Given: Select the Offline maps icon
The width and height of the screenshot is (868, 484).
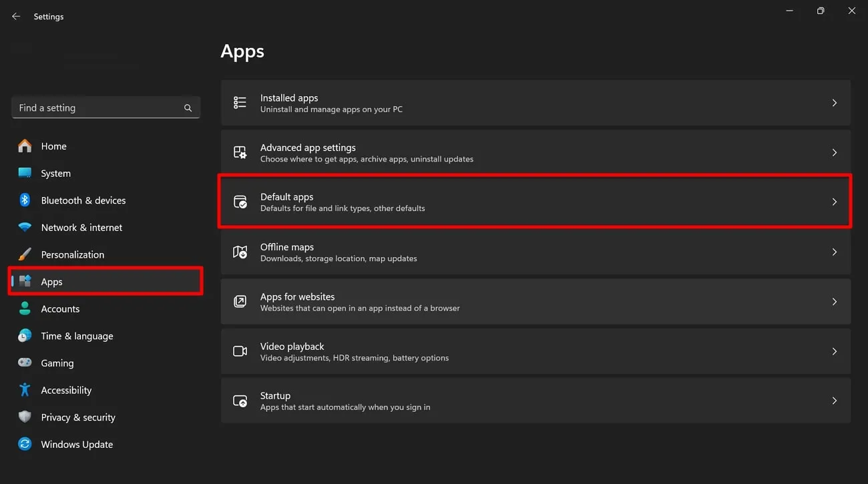Looking at the screenshot, I should pyautogui.click(x=240, y=252).
